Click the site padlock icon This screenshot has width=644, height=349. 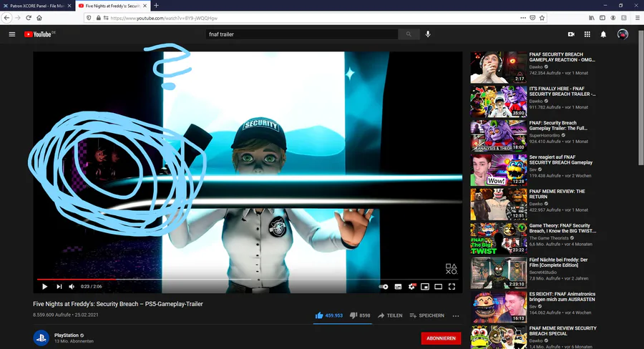click(x=99, y=18)
